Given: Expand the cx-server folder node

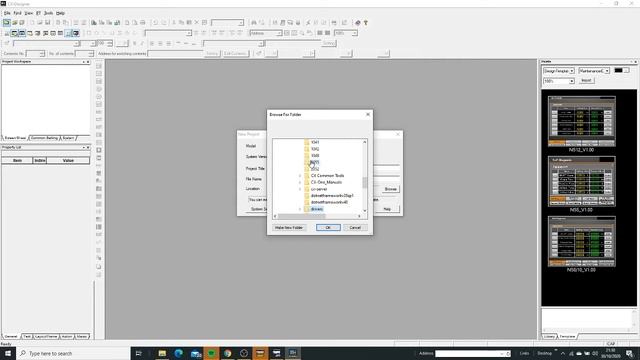Looking at the screenshot, I should 300,189.
